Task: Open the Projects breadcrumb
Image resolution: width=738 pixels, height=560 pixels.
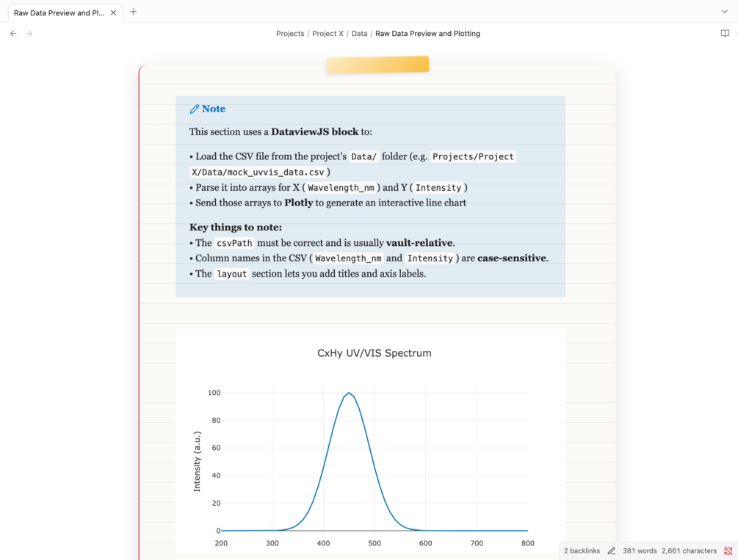Action: 290,34
